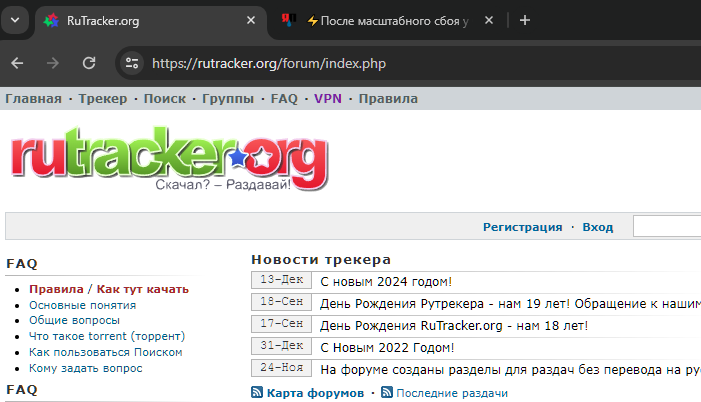Viewport: 701px width, 402px height.
Task: Open the 'Основные понятия' link
Action: coord(83,305)
